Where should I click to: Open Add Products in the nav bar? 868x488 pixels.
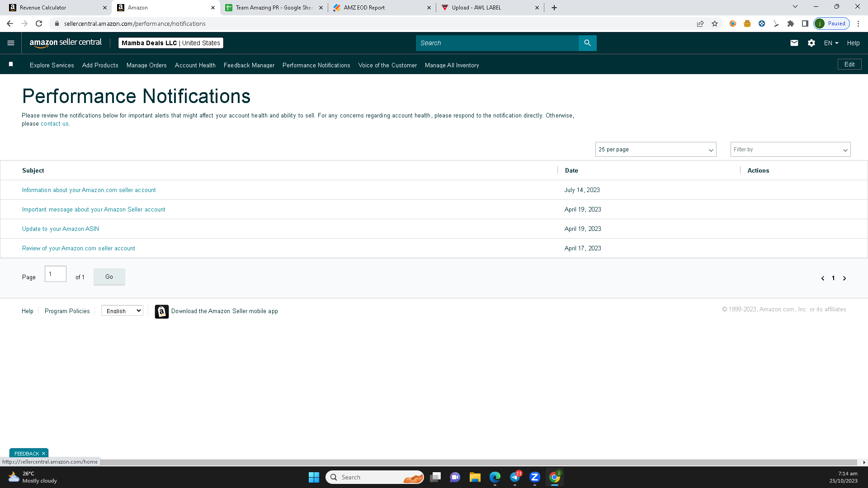pos(100,65)
